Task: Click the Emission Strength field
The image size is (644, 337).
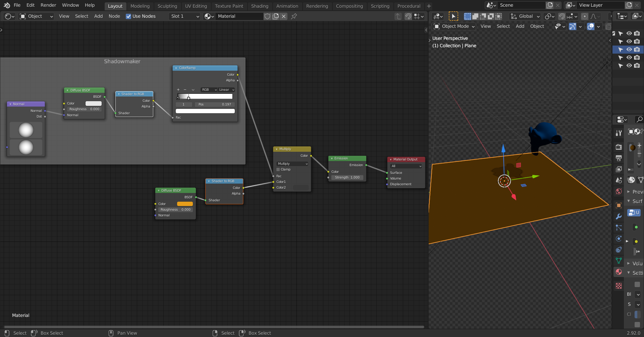Action: (347, 178)
